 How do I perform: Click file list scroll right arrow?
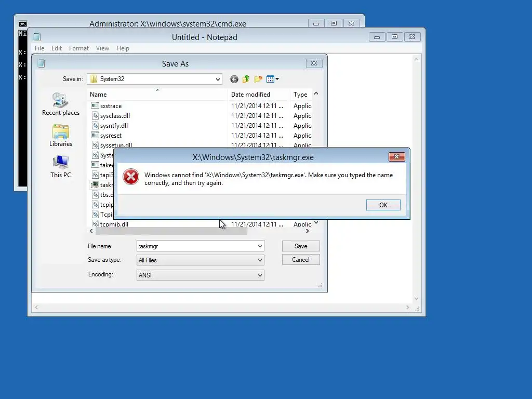pos(308,231)
